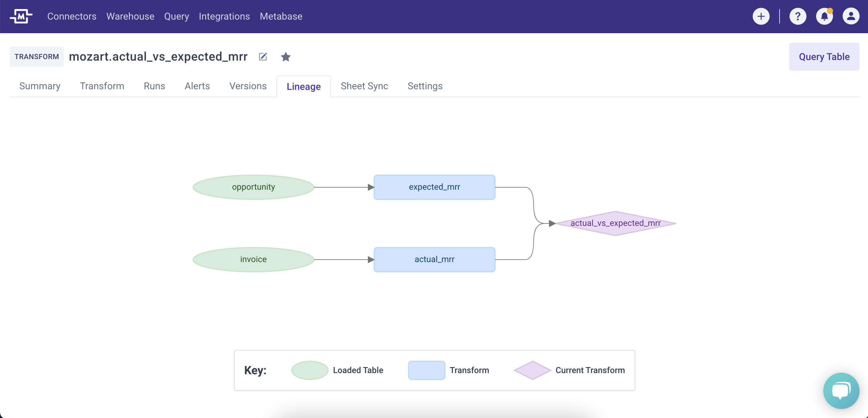Open the notifications bell icon

click(824, 16)
